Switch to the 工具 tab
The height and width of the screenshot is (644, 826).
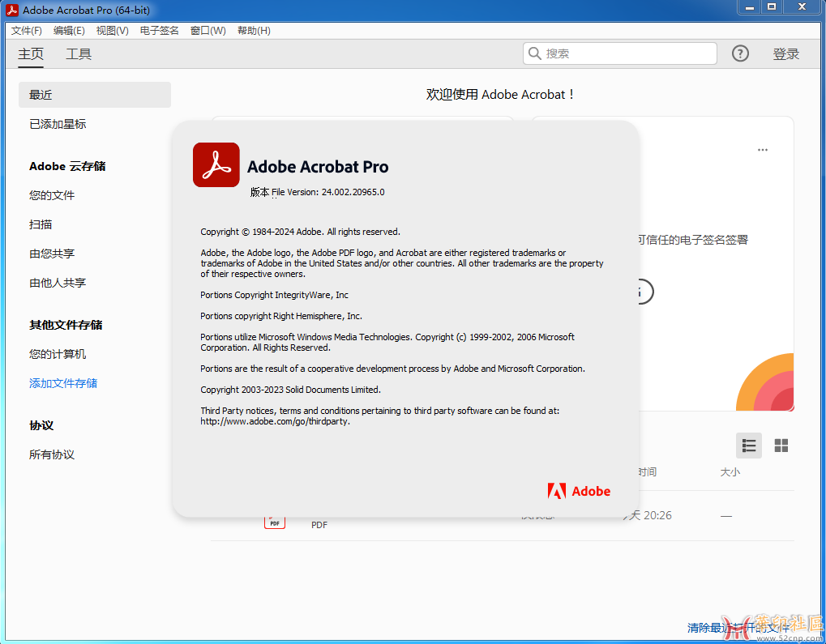tap(79, 53)
